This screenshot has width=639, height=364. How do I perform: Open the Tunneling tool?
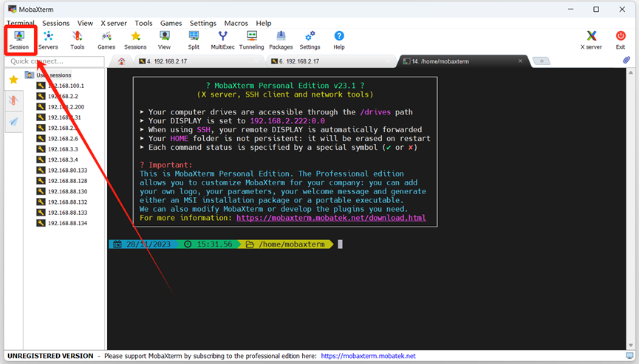[x=251, y=40]
